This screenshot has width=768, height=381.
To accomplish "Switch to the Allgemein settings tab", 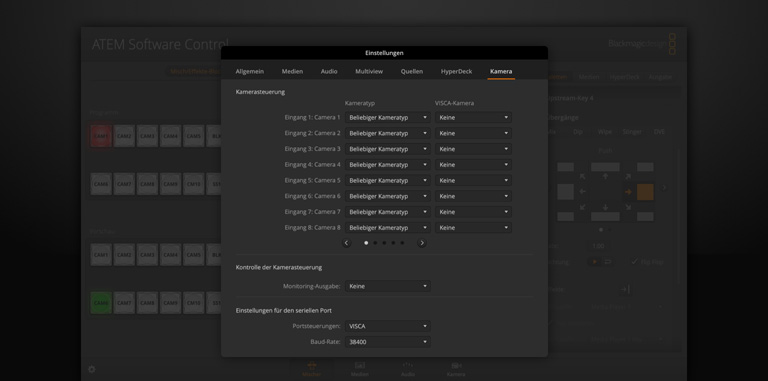I will click(x=250, y=71).
